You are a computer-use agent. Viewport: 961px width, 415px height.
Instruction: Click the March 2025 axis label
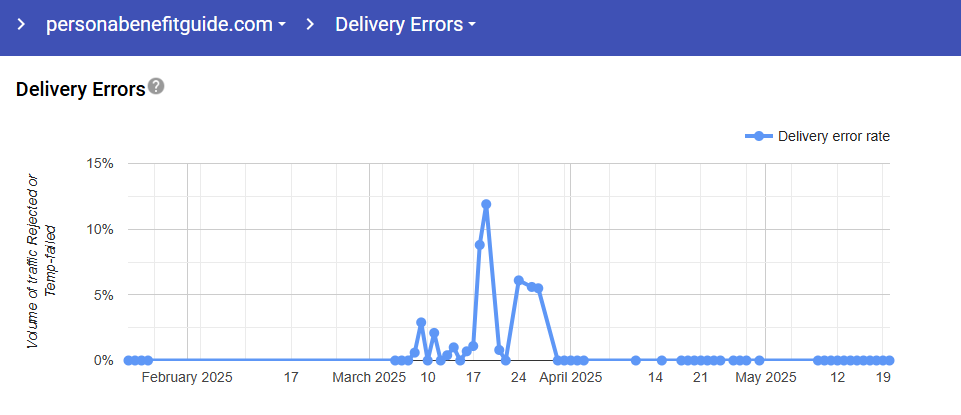[x=369, y=378]
